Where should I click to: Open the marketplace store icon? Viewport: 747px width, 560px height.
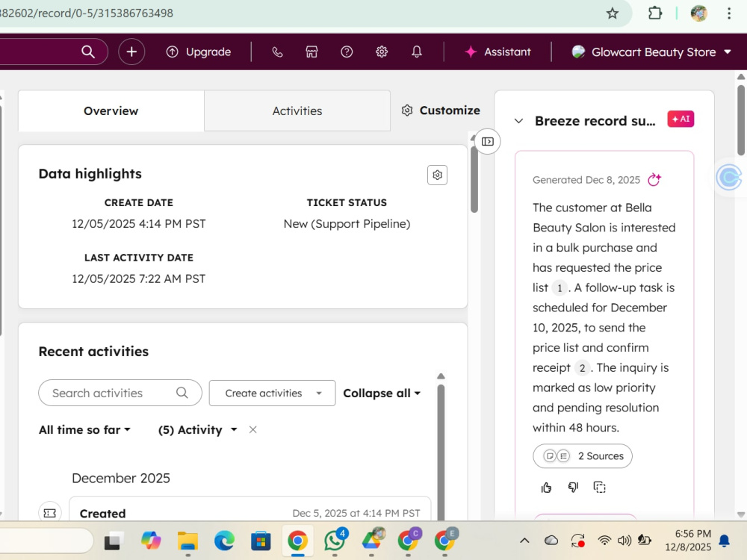[311, 52]
